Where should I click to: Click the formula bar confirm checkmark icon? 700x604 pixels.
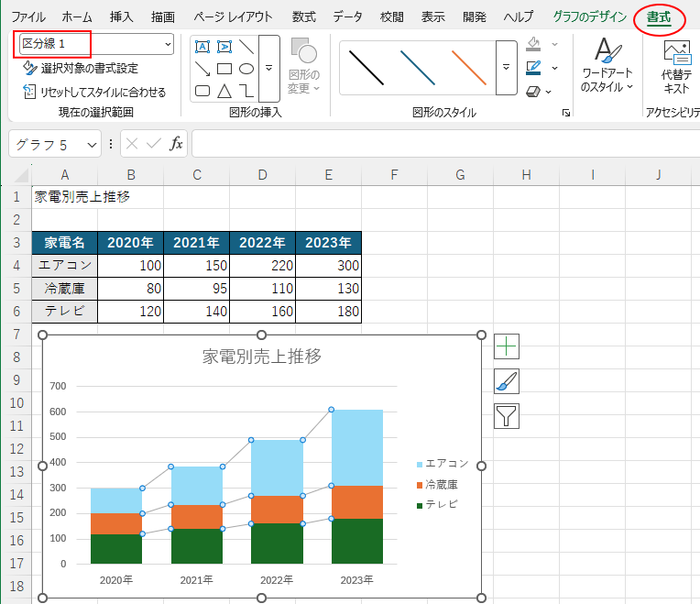[154, 144]
